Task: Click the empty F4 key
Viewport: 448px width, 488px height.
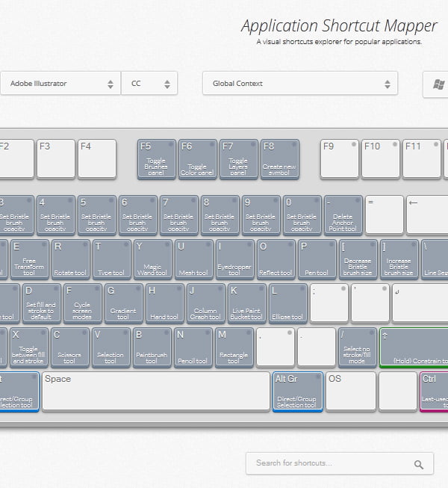Action: pos(97,158)
